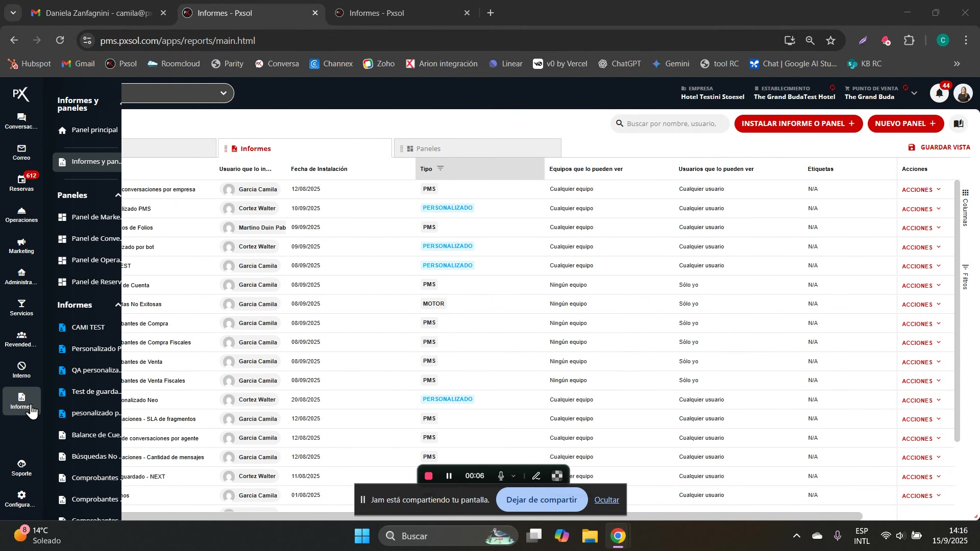Open Soporte support icon
Image resolution: width=980 pixels, height=551 pixels.
coord(21,468)
